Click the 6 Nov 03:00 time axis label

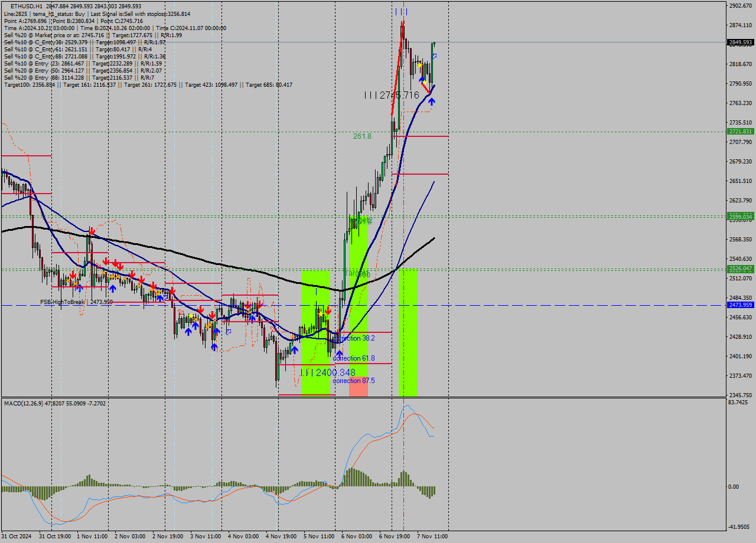(357, 537)
